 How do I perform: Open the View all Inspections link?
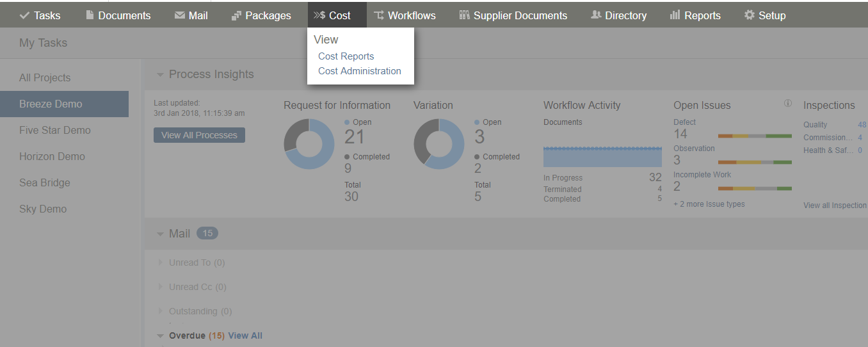tap(835, 206)
